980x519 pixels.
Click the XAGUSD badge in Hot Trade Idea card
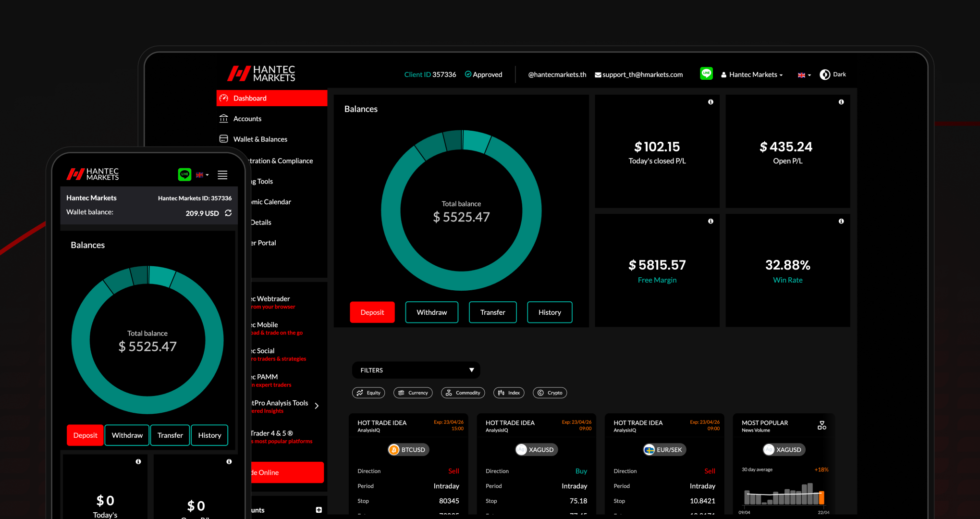pyautogui.click(x=537, y=450)
